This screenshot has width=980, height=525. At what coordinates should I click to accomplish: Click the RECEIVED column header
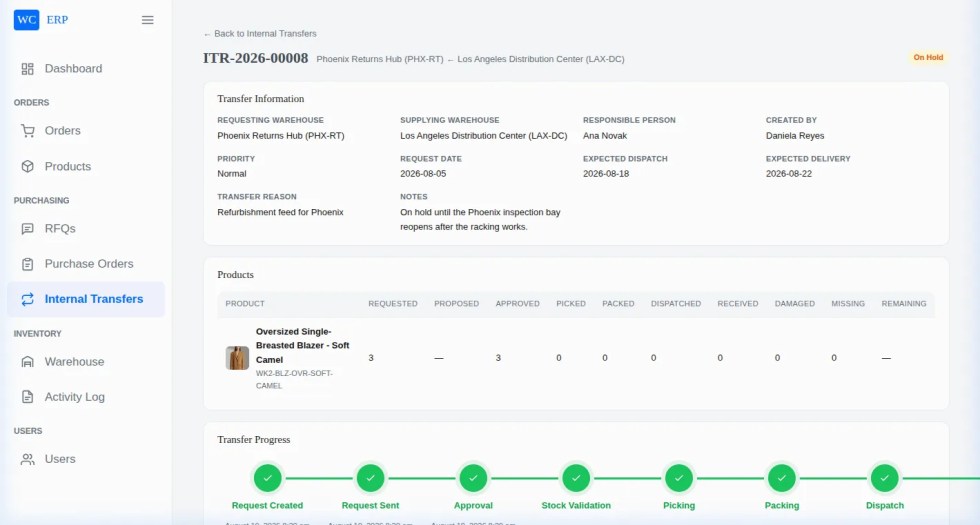tap(738, 304)
